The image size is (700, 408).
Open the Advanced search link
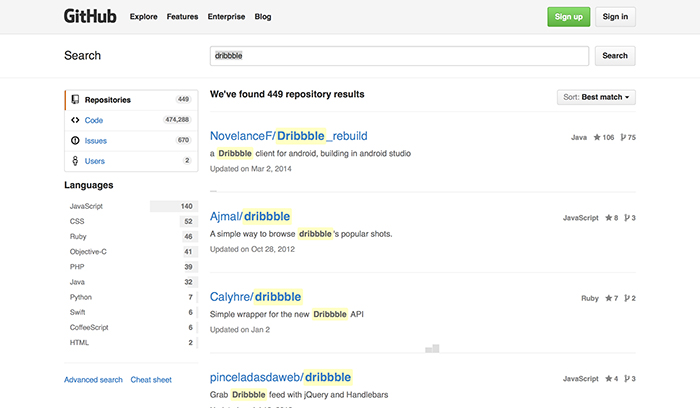[x=93, y=380]
